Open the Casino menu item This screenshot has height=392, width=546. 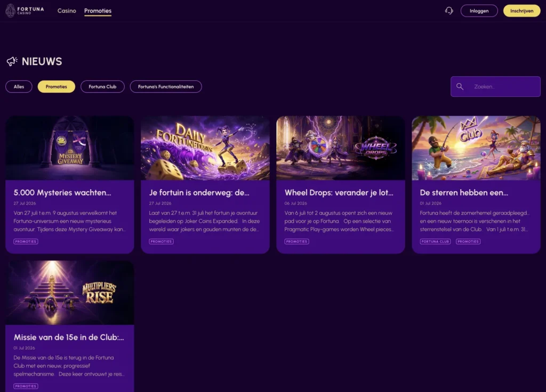tap(67, 11)
